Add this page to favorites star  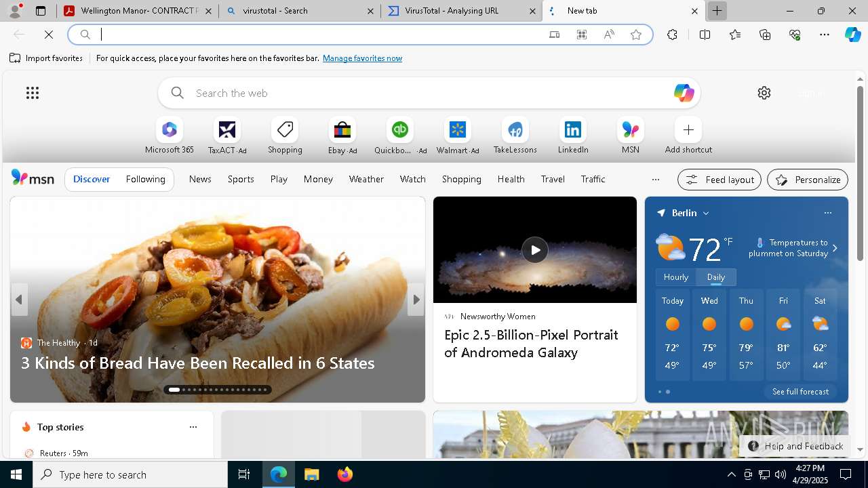(636, 35)
